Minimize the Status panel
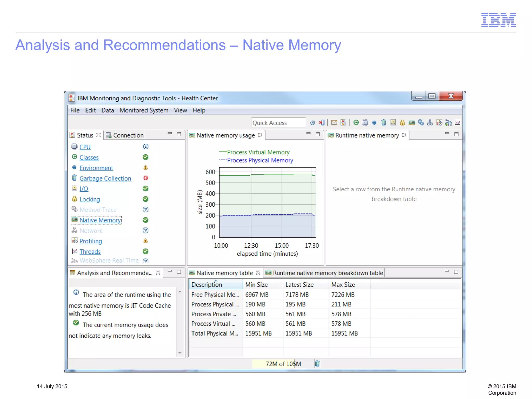 pyautogui.click(x=170, y=133)
